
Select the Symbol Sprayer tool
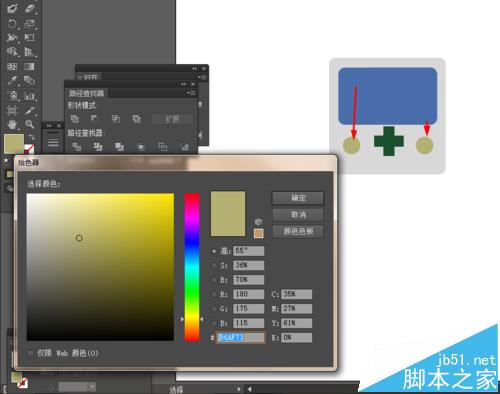(x=12, y=96)
